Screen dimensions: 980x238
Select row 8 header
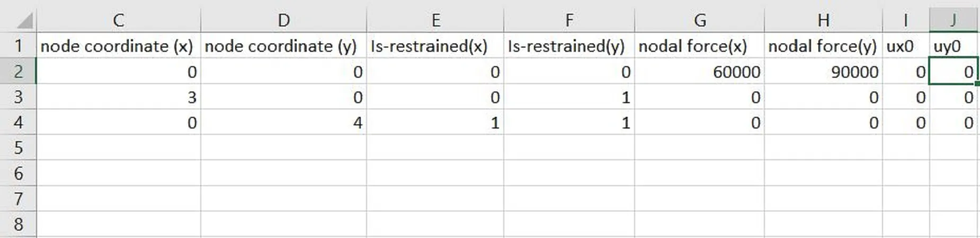(x=18, y=224)
